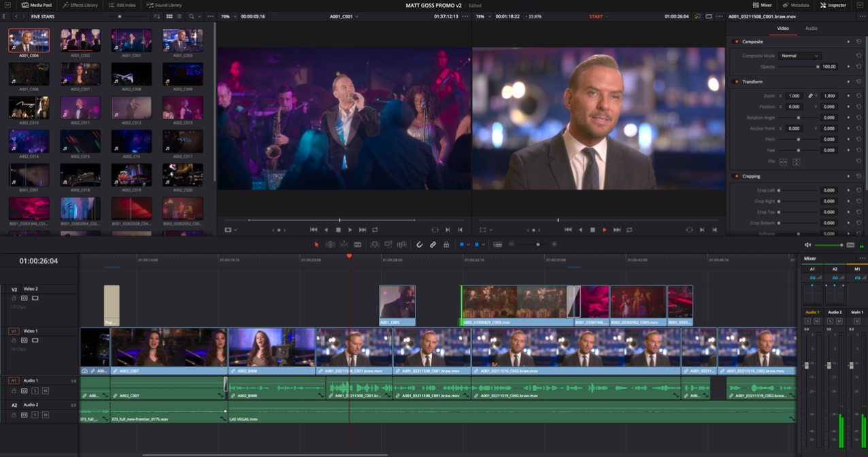Open the Sound Library panel
868x457 pixels.
coord(164,5)
